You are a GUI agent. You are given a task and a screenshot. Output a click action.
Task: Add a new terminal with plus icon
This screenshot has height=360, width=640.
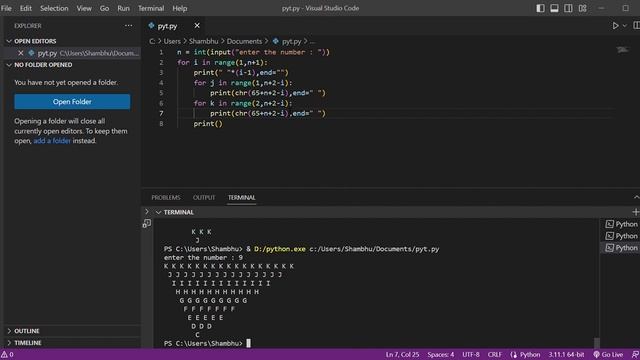click(636, 212)
